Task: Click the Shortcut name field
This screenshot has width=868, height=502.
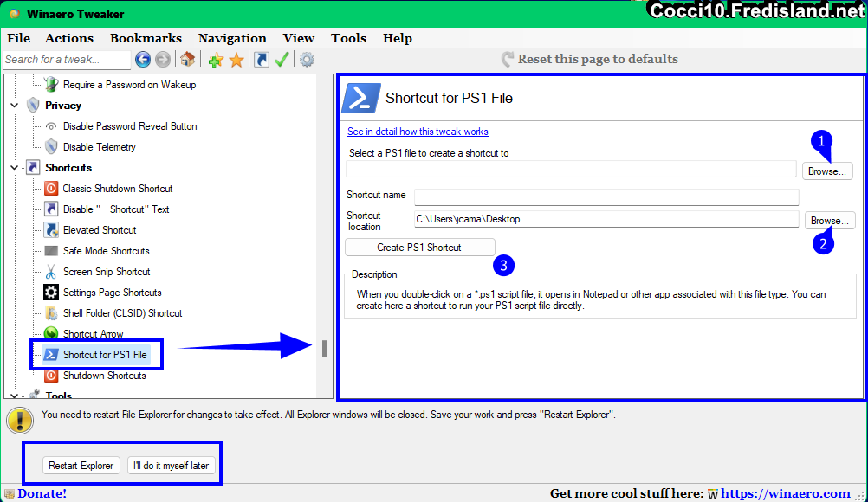Action: pyautogui.click(x=606, y=196)
